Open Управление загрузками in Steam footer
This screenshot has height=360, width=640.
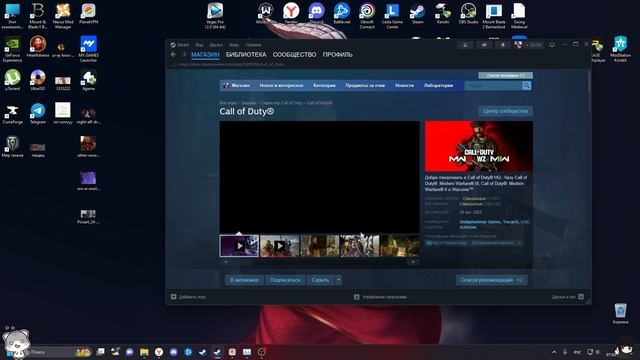pyautogui.click(x=380, y=297)
